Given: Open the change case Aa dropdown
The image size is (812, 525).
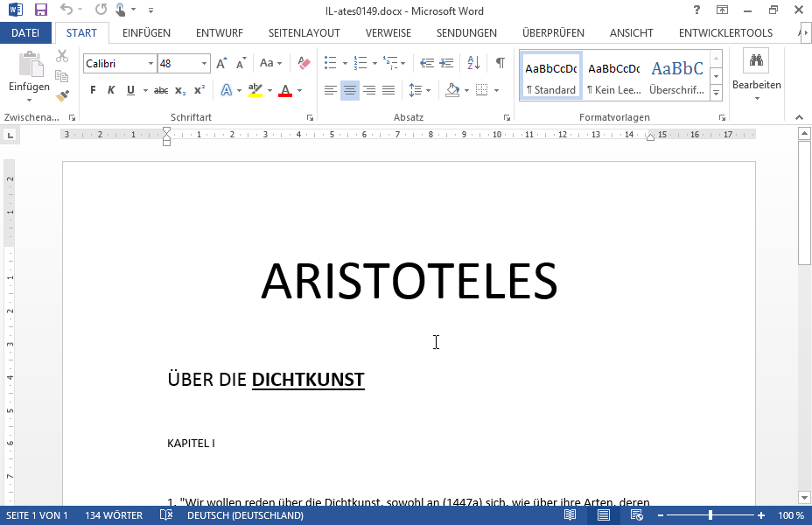Looking at the screenshot, I should pyautogui.click(x=271, y=63).
